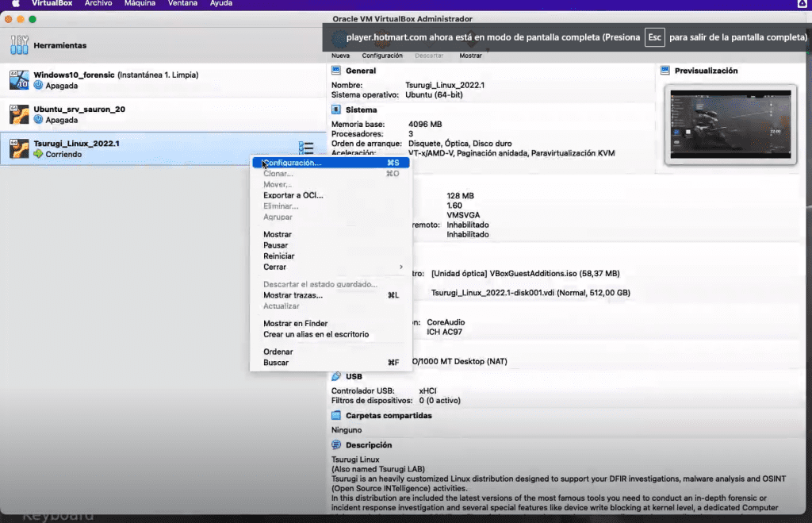812x523 pixels.
Task: Click the Previsualización panel icon
Action: [x=665, y=71]
